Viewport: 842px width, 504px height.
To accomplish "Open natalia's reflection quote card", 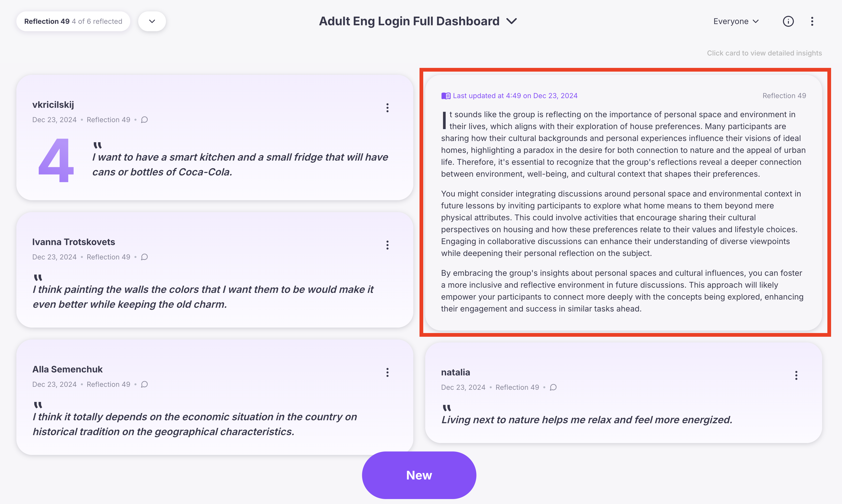I will [x=623, y=392].
